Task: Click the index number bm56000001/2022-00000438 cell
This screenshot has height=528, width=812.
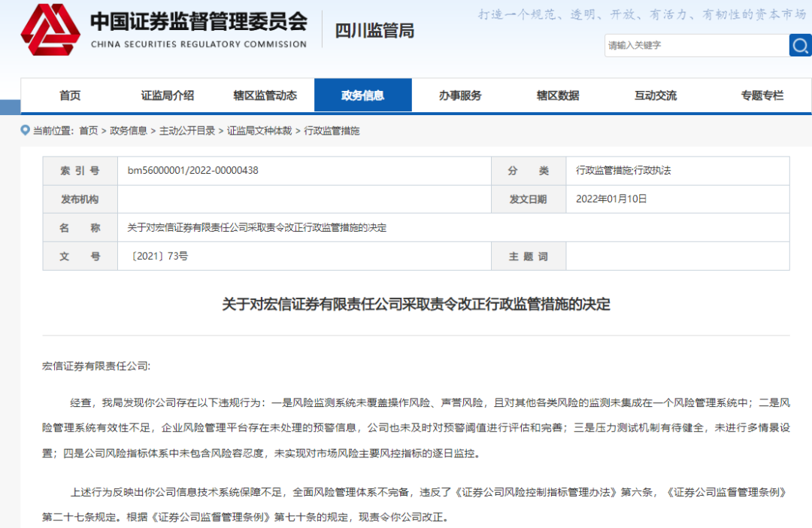Action: click(x=193, y=171)
